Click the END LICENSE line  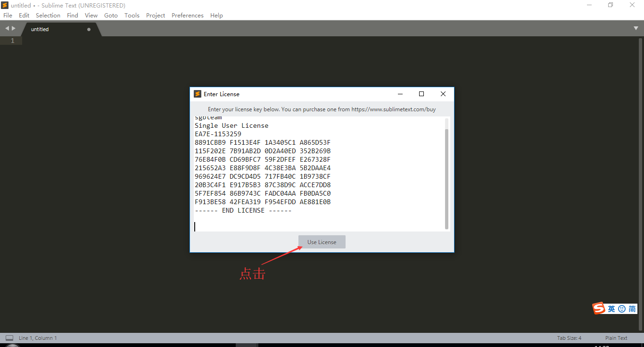click(243, 210)
